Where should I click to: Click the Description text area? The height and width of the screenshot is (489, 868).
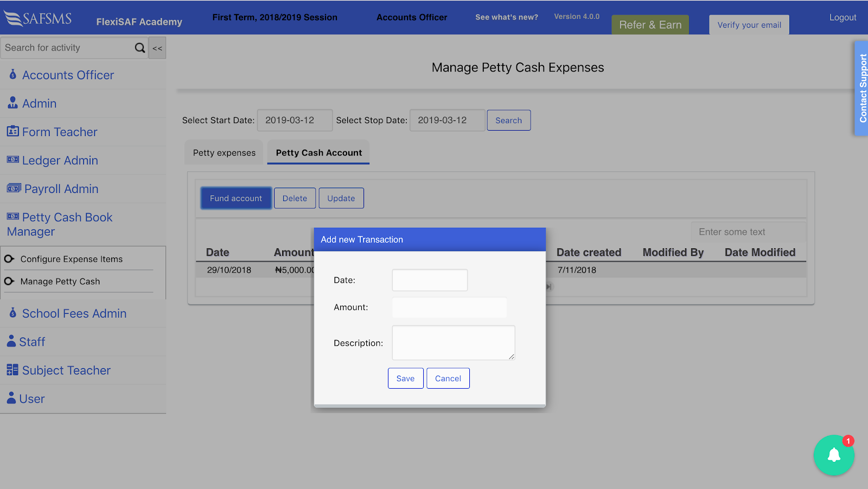pyautogui.click(x=454, y=343)
